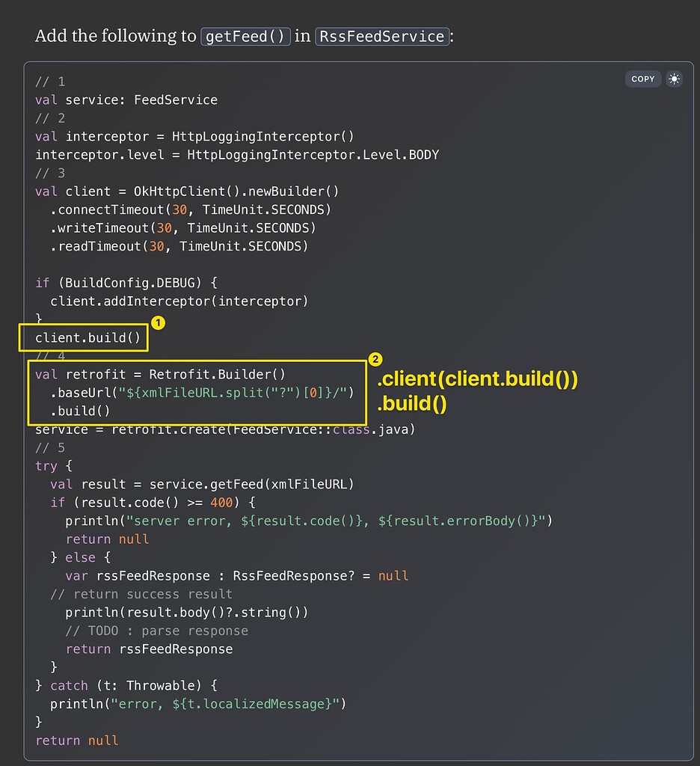
Task: Click the 'val interceptor = HttpLoggingInterceptor()' line
Action: click(194, 136)
